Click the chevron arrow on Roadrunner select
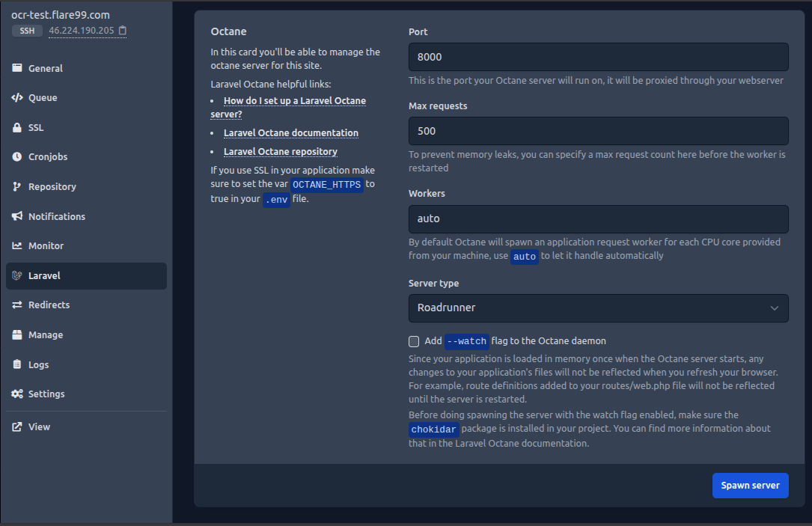812x526 pixels. tap(775, 308)
